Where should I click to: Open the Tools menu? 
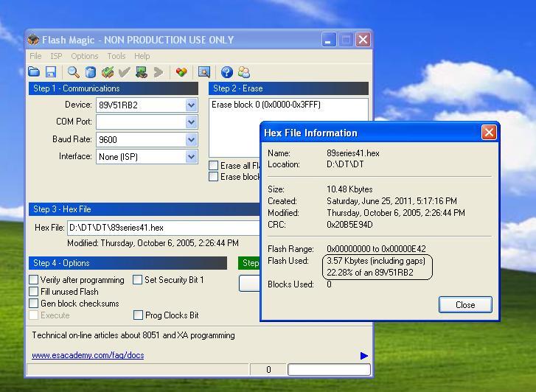[116, 56]
